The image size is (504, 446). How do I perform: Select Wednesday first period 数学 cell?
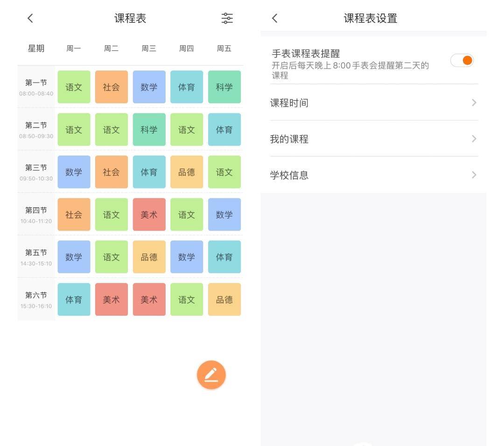tap(149, 87)
